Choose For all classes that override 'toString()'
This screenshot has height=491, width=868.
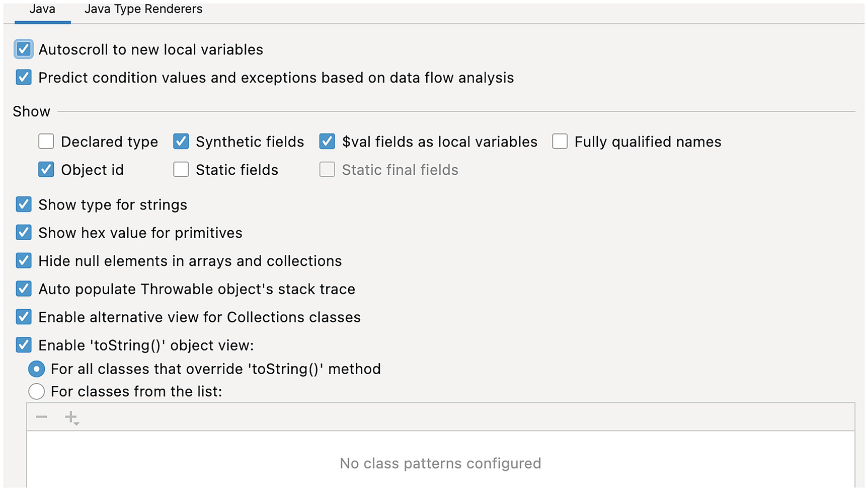pyautogui.click(x=37, y=369)
